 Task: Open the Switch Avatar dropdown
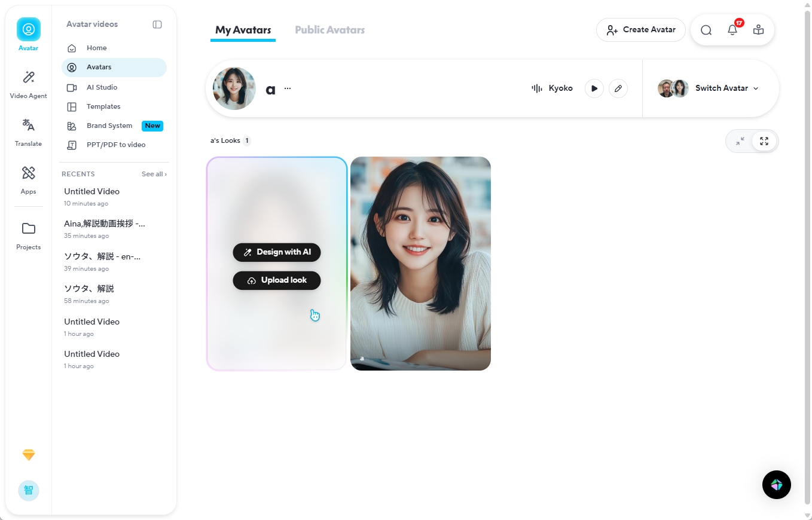[721, 88]
